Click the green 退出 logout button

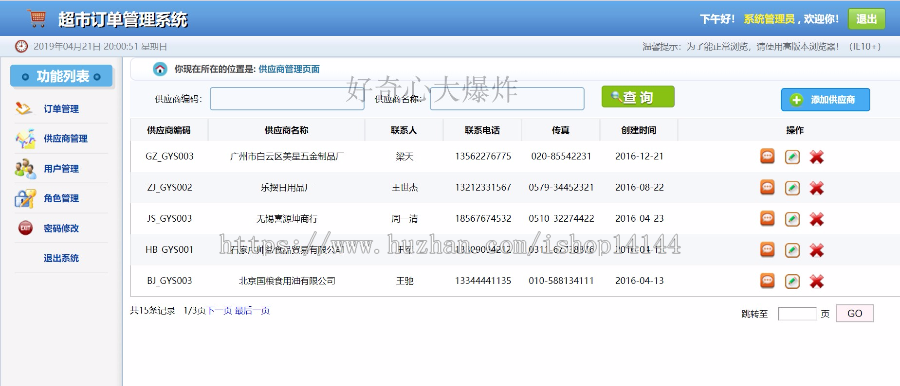(x=867, y=19)
